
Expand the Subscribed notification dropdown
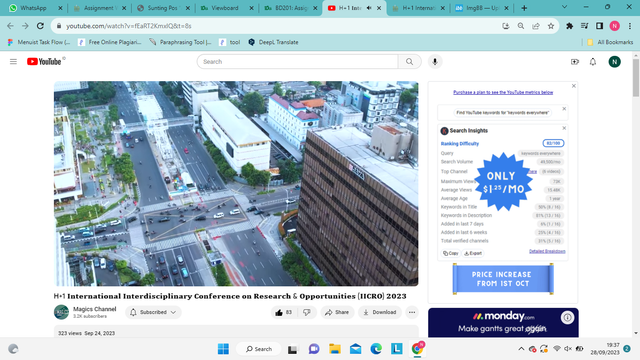(x=153, y=312)
